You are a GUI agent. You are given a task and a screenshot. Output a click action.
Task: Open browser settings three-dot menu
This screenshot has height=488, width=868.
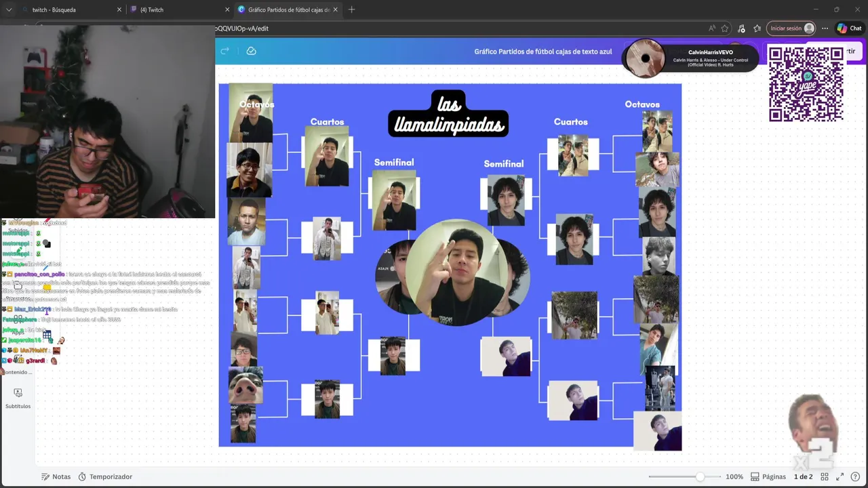click(825, 28)
